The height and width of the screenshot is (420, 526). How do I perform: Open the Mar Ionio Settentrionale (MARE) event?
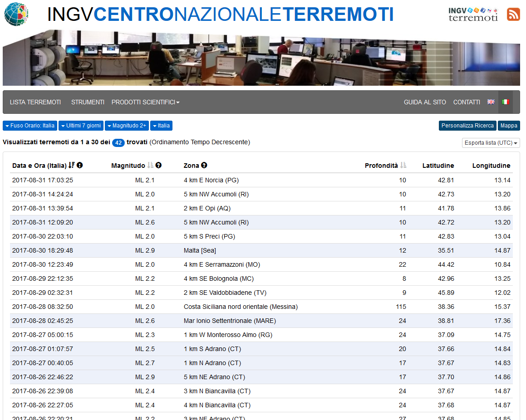[230, 321]
